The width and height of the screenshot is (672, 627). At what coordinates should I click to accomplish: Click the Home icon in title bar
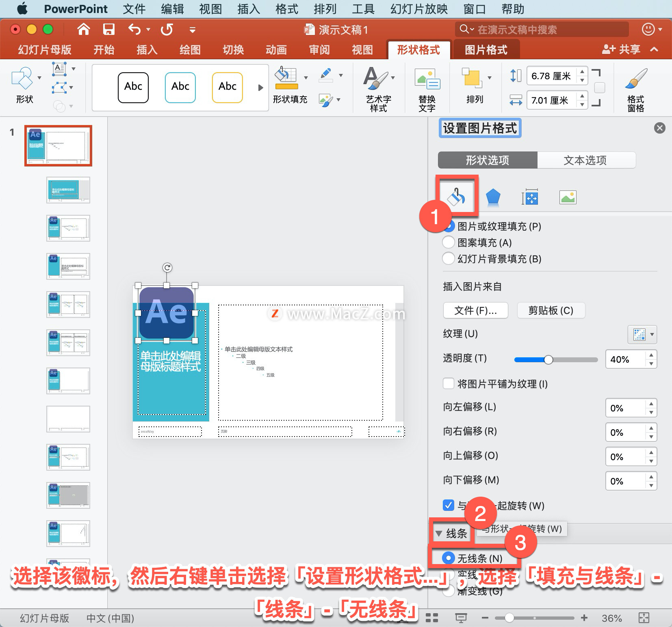(x=83, y=29)
